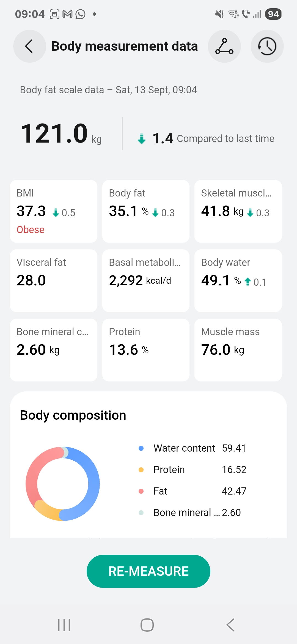Open the BMI card
Viewport: 297px width, 644px height.
click(x=54, y=211)
